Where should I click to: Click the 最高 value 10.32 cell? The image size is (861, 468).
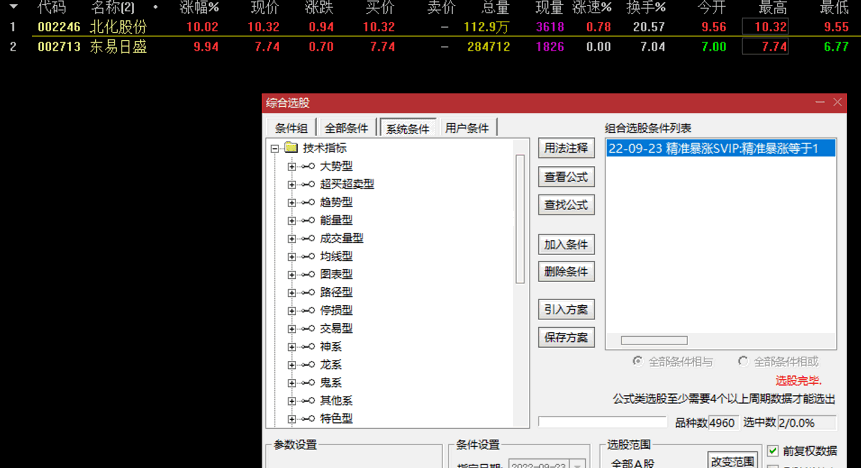click(765, 27)
